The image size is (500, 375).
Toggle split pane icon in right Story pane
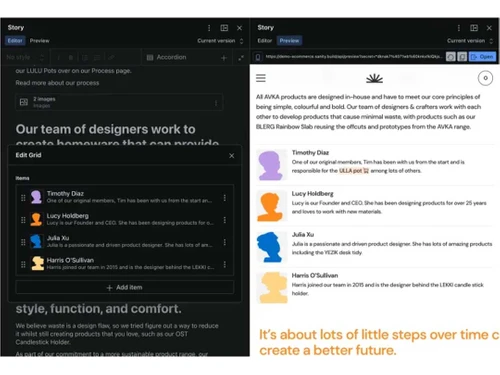tap(474, 28)
